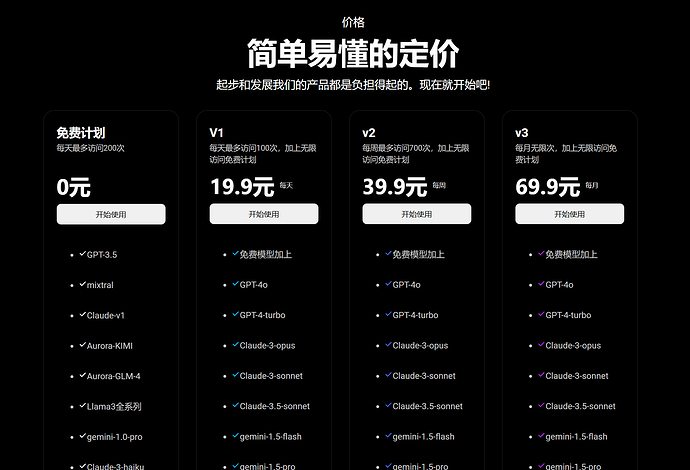The image size is (690, 470).
Task: Click 开始使用 button under v3 plan
Action: pyautogui.click(x=569, y=214)
